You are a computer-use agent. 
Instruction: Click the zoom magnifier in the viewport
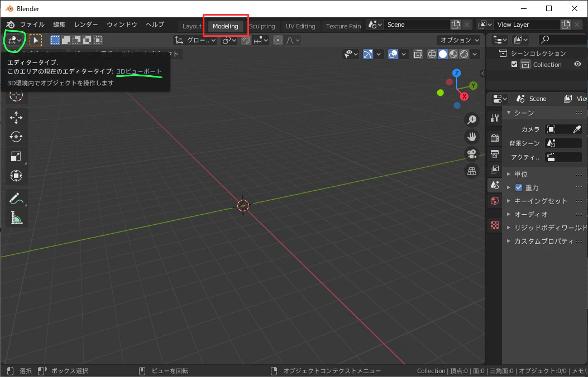472,120
